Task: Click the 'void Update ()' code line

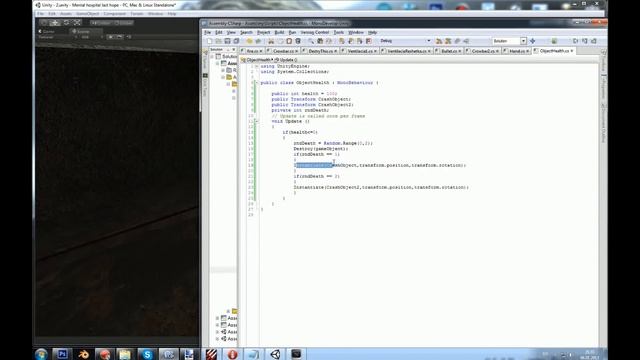Action: (x=290, y=121)
